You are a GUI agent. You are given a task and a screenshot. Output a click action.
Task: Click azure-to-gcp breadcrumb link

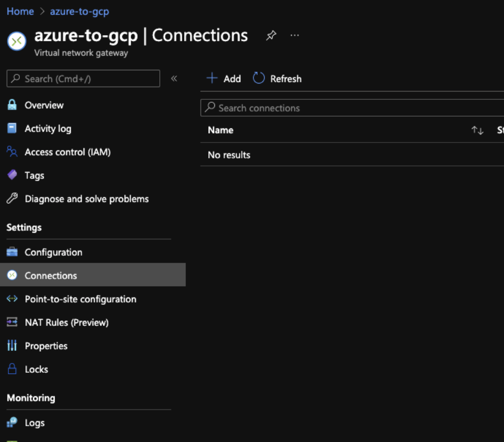pos(79,11)
